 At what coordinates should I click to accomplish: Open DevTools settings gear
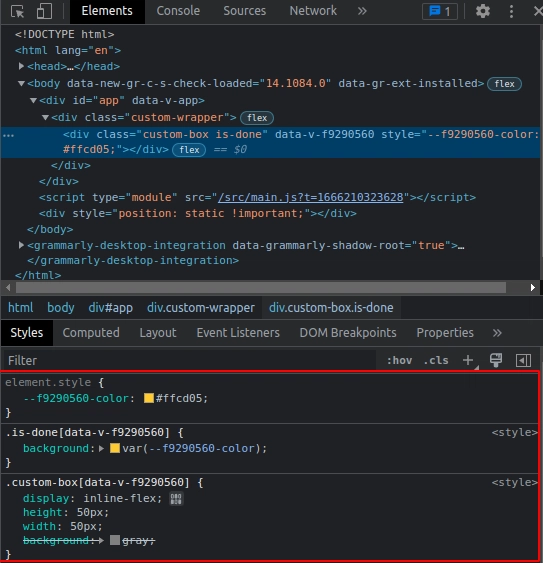[483, 11]
